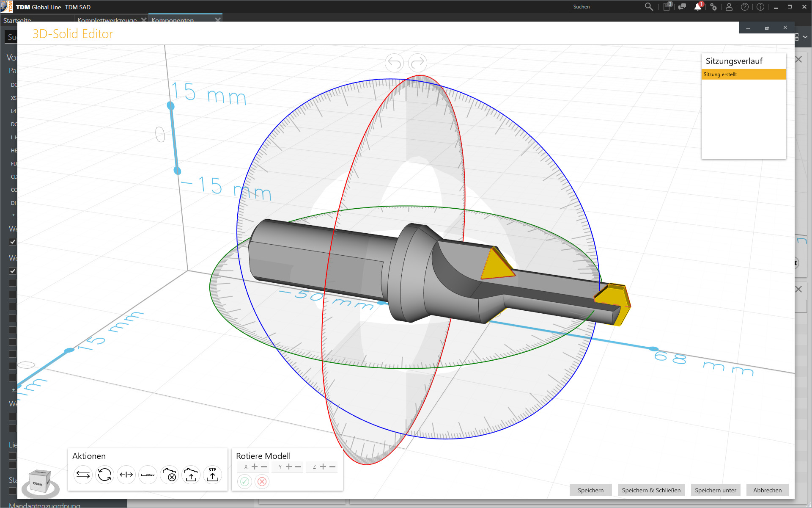This screenshot has height=508, width=812.
Task: Expand the collapsed panel on the right edge
Action: click(x=796, y=262)
